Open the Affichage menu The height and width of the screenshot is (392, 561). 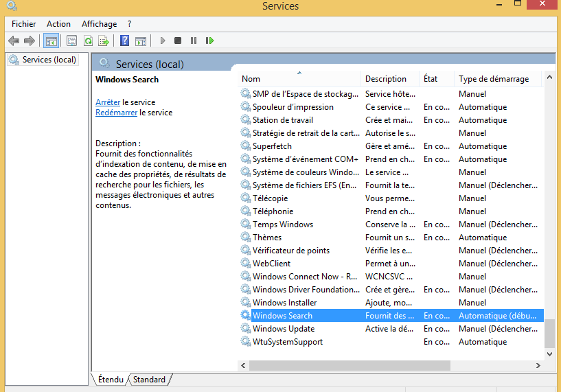(x=99, y=24)
